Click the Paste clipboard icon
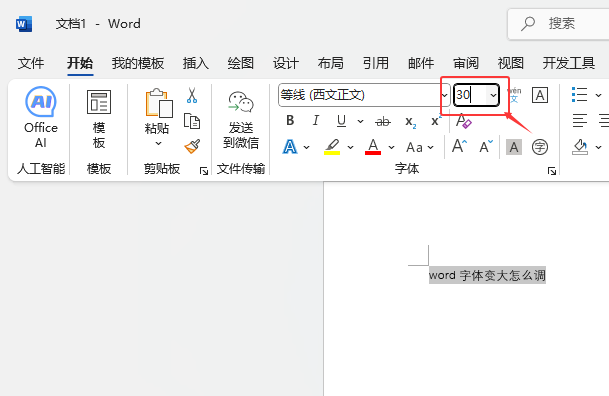Viewport: 609px width, 396px height. (x=159, y=103)
